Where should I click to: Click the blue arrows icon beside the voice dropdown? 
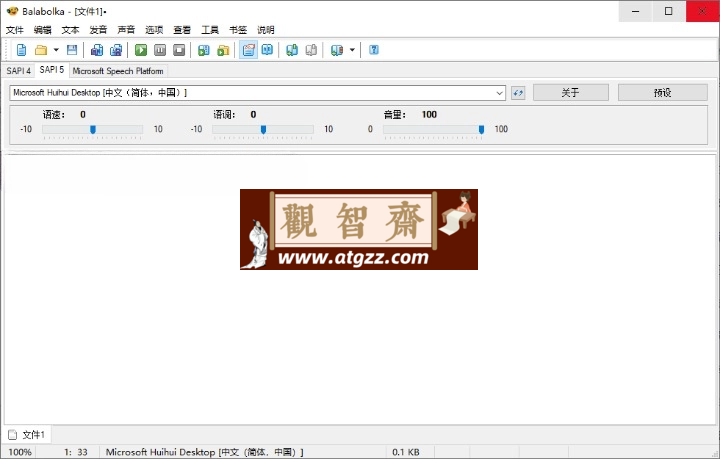518,93
